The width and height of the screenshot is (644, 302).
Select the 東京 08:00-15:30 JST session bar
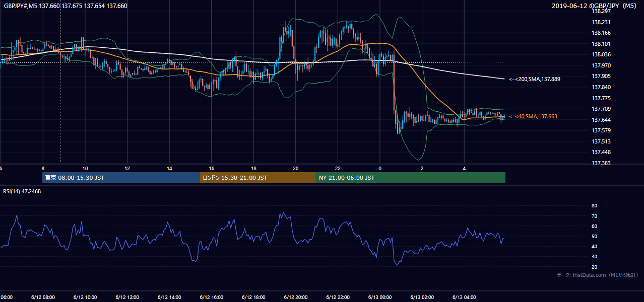click(x=121, y=178)
